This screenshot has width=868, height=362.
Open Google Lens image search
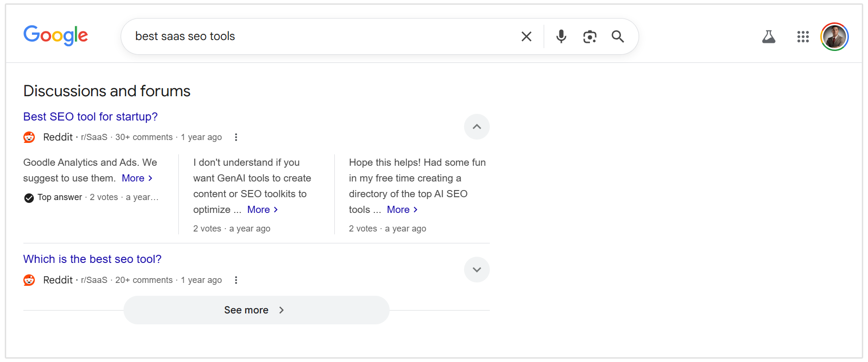pyautogui.click(x=589, y=36)
